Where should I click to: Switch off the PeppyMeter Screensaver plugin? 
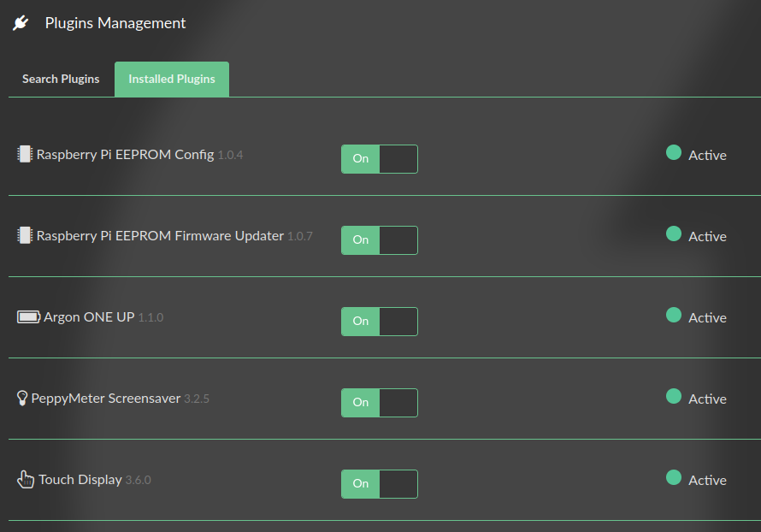point(379,403)
